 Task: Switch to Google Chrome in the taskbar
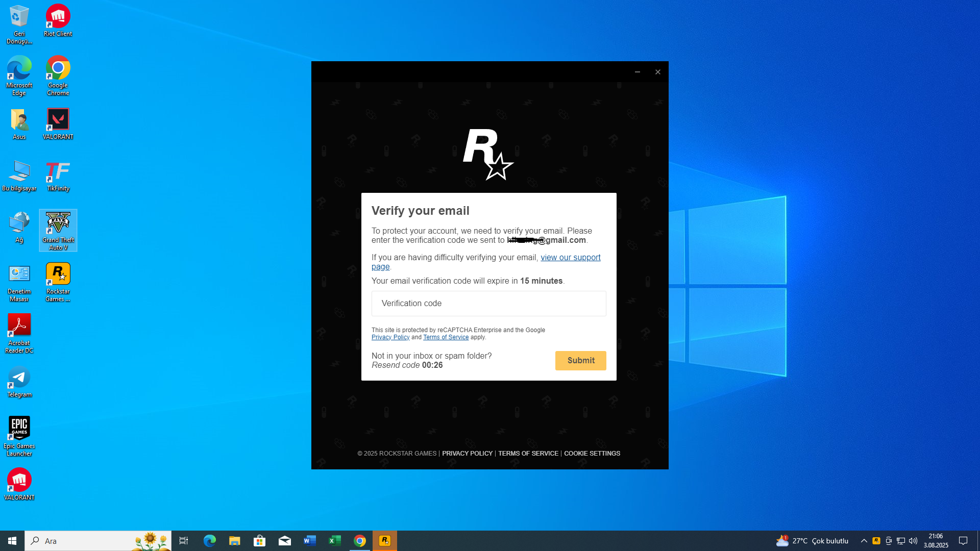(x=360, y=541)
